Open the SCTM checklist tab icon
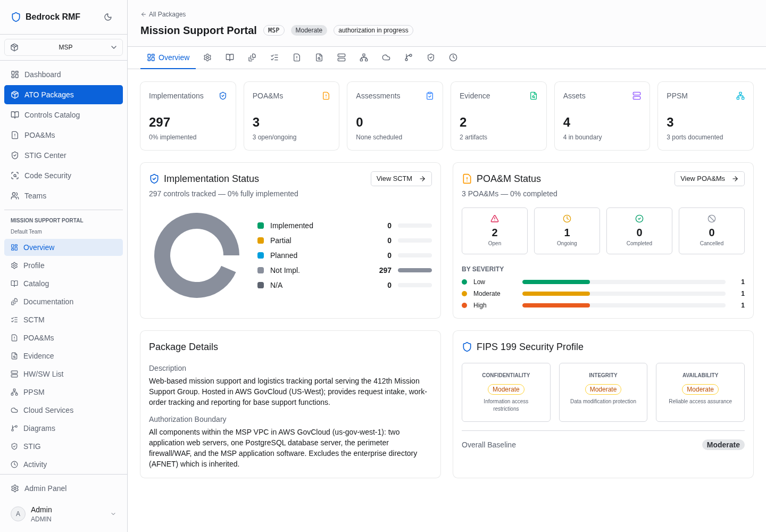 click(274, 57)
